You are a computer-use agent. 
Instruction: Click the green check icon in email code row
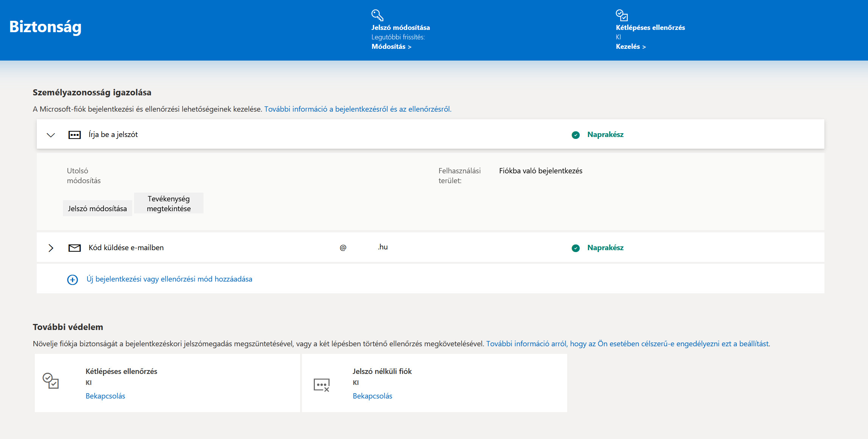[576, 248]
